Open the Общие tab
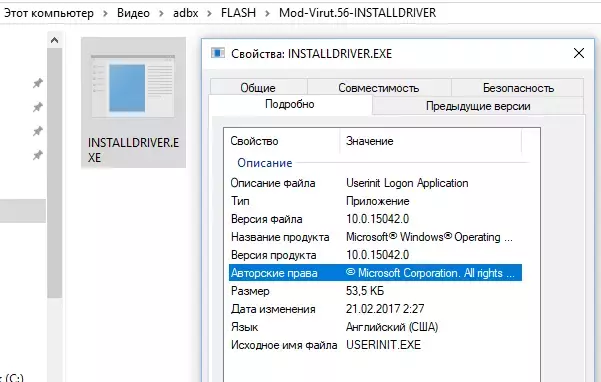 click(x=258, y=88)
